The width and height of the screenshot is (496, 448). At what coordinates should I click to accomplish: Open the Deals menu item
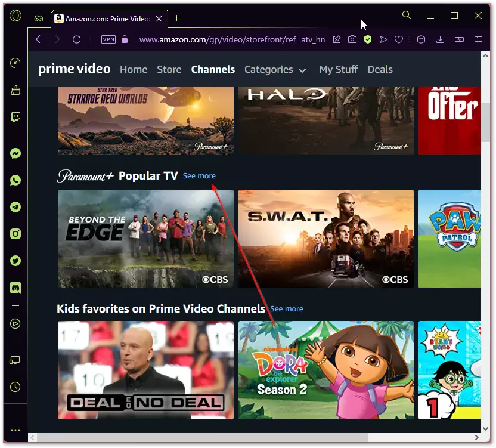380,69
